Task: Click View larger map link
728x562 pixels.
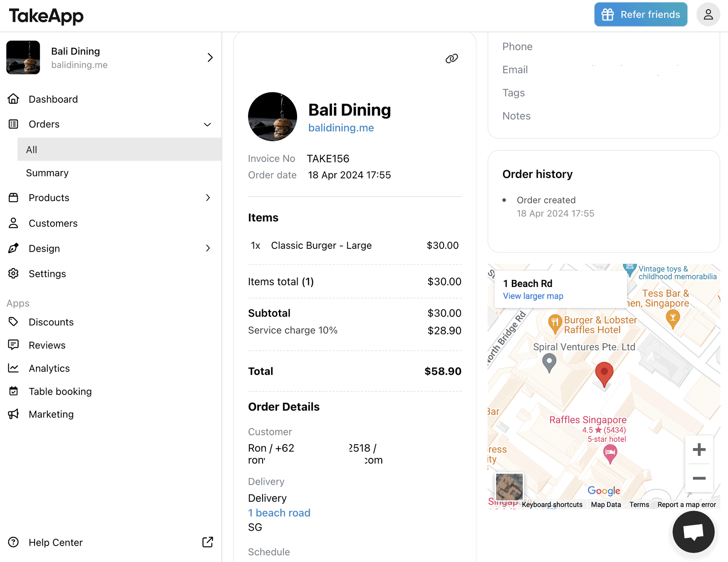Action: click(533, 296)
